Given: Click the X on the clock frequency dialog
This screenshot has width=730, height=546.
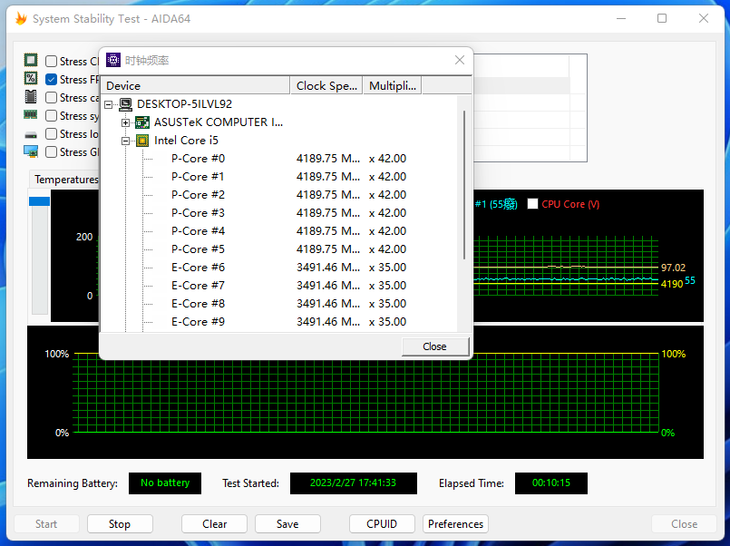Looking at the screenshot, I should pyautogui.click(x=460, y=60).
